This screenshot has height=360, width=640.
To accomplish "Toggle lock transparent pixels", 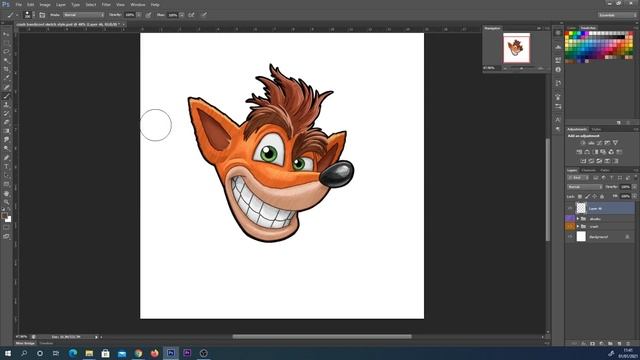I will (580, 196).
